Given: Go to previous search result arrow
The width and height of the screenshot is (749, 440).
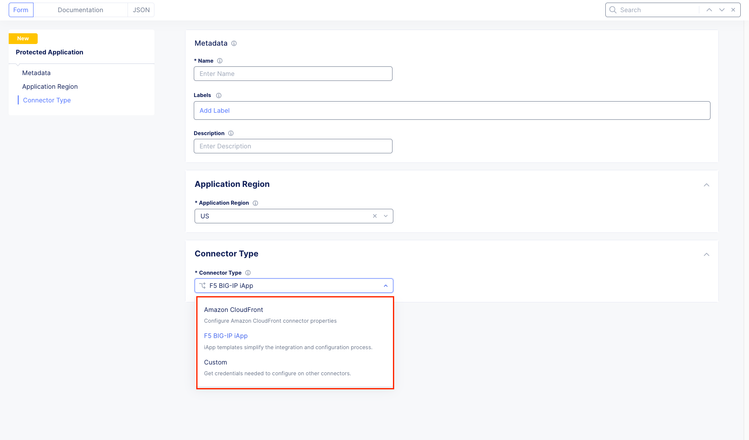Looking at the screenshot, I should (x=709, y=10).
